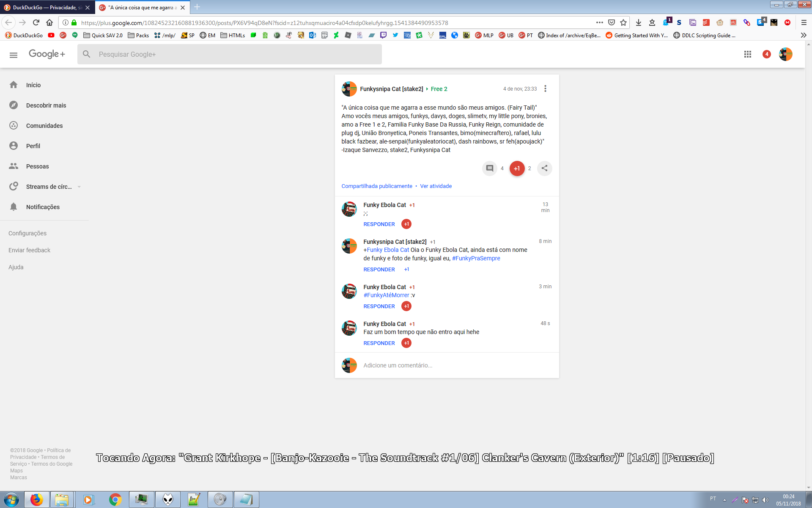
Task: Toggle +1 on the 'Faz um bom tempo' comment
Action: pyautogui.click(x=406, y=343)
